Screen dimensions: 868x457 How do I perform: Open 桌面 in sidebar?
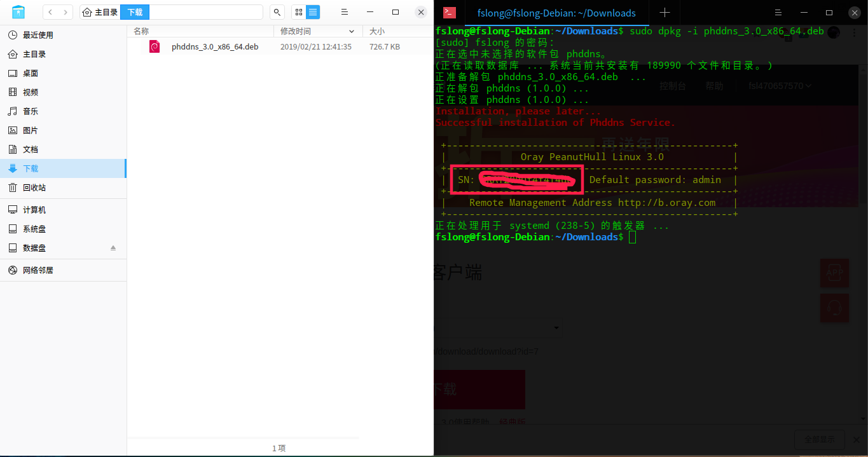(x=63, y=73)
